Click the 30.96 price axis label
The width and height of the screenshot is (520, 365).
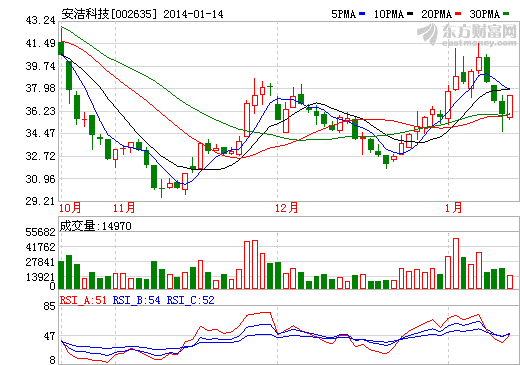tap(40, 179)
